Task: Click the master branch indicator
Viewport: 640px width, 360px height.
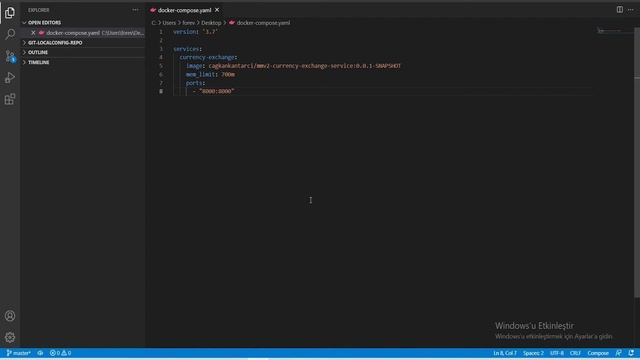Action: tap(18, 353)
